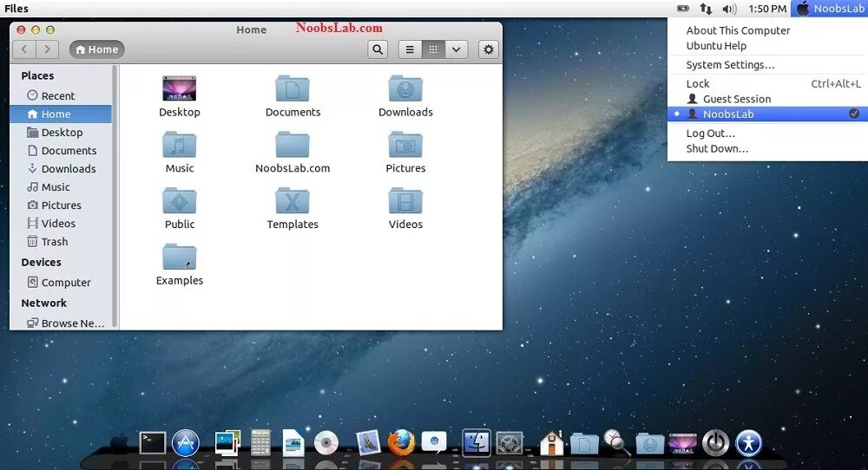868x470 pixels.
Task: Open the Accessibility icon in the dock
Action: (749, 443)
